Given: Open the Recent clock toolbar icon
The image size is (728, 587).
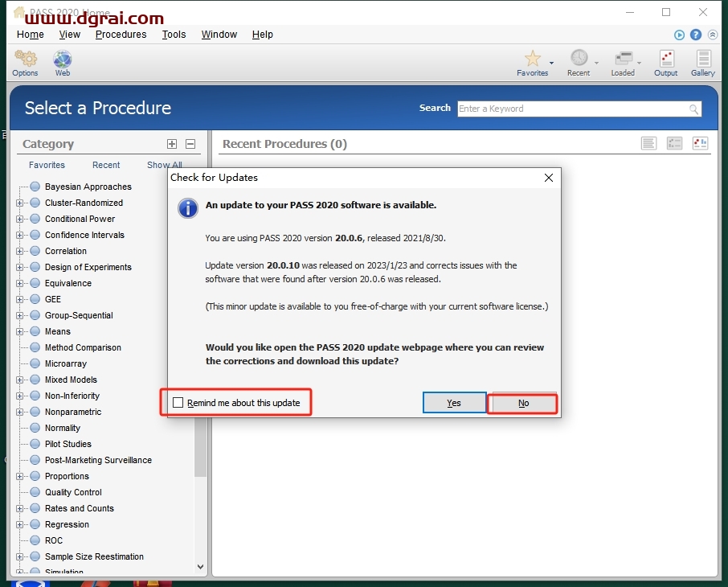Looking at the screenshot, I should (x=579, y=58).
